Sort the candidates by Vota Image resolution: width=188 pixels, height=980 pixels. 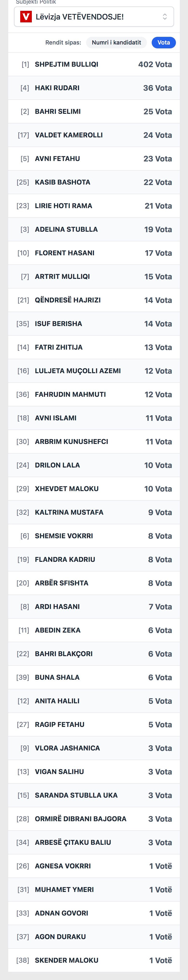(x=164, y=43)
